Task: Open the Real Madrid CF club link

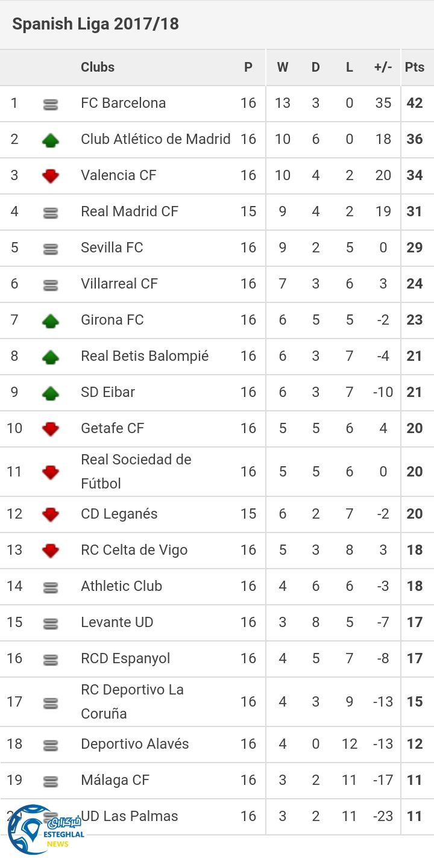Action: tap(130, 211)
